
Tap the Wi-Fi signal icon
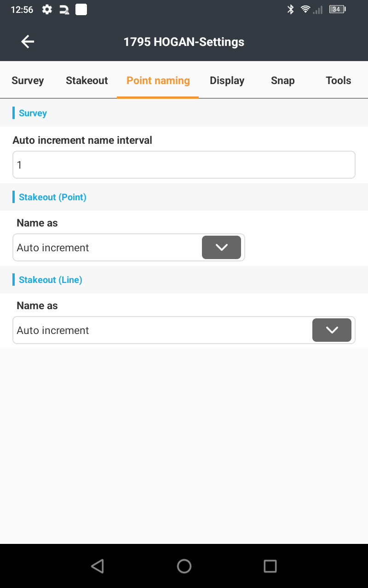(305, 9)
